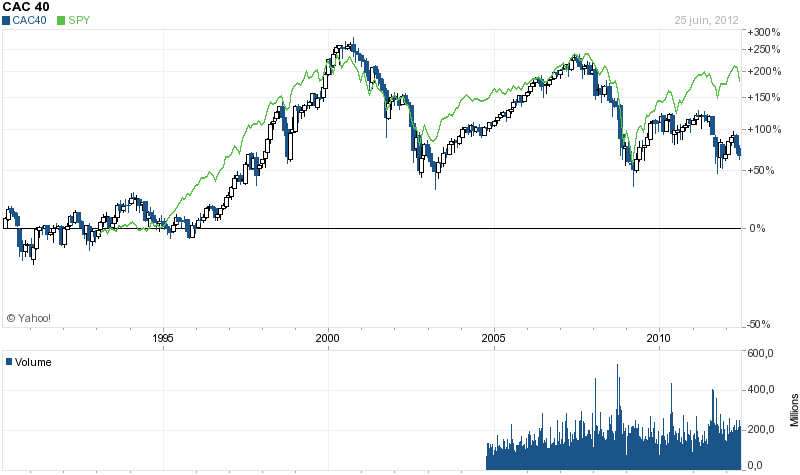The width and height of the screenshot is (800, 475).
Task: Click the CAC40 legend label
Action: (30, 20)
